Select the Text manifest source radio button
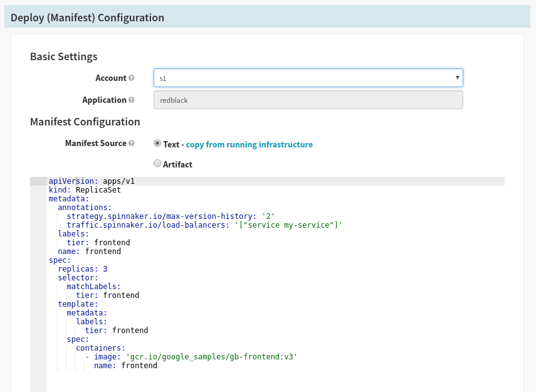Viewport: 536px width, 392px height. coord(157,144)
